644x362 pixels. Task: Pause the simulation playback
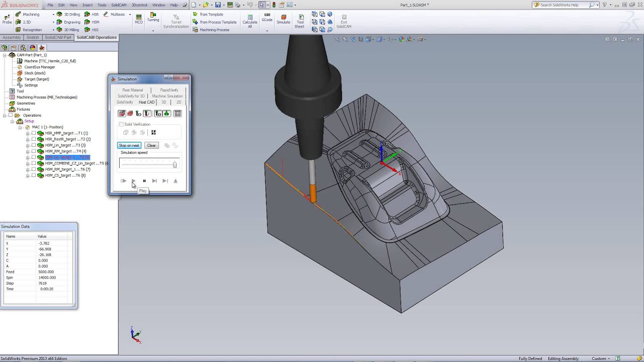(144, 181)
